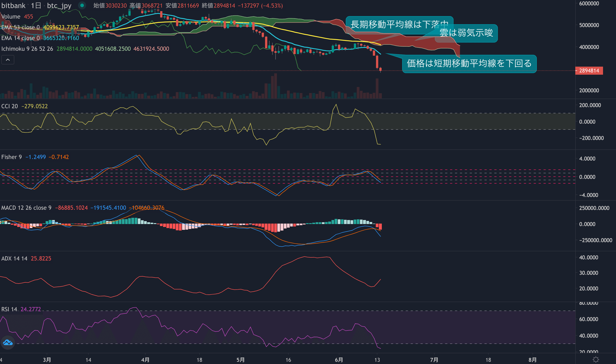Click the ADX 14 14 indicator title

(x=14, y=258)
